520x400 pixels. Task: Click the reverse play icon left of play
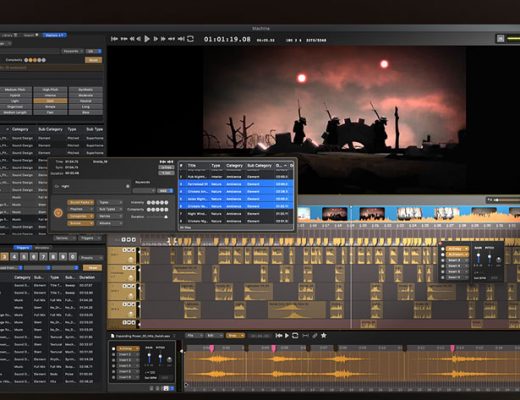139,39
